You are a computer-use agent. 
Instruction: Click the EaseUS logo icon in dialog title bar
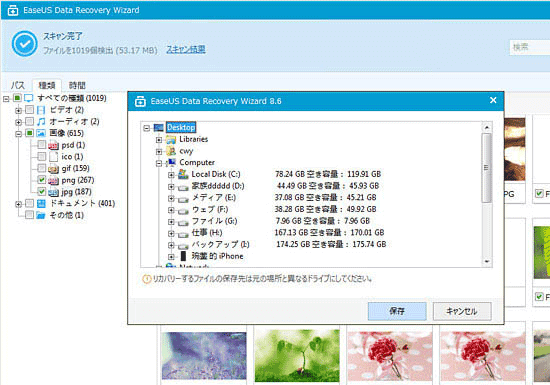[140, 101]
